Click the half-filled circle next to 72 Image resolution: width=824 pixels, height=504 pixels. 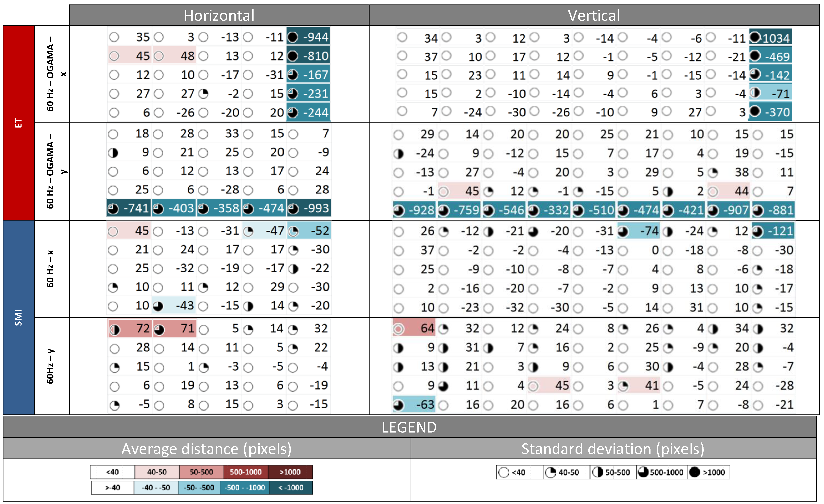115,330
